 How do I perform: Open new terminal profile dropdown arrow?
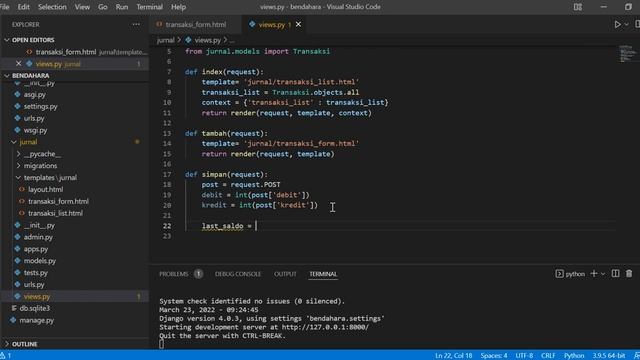603,273
